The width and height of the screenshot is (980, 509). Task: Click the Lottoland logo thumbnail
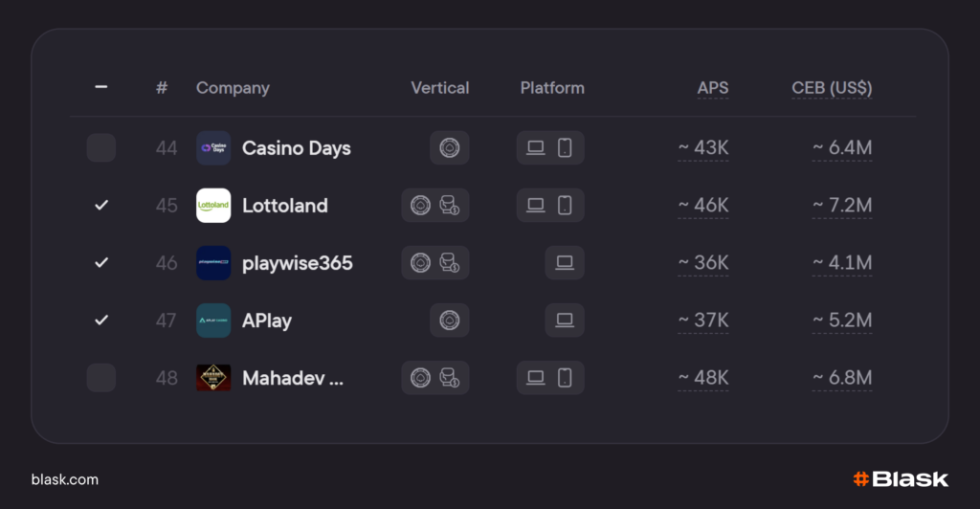(213, 206)
